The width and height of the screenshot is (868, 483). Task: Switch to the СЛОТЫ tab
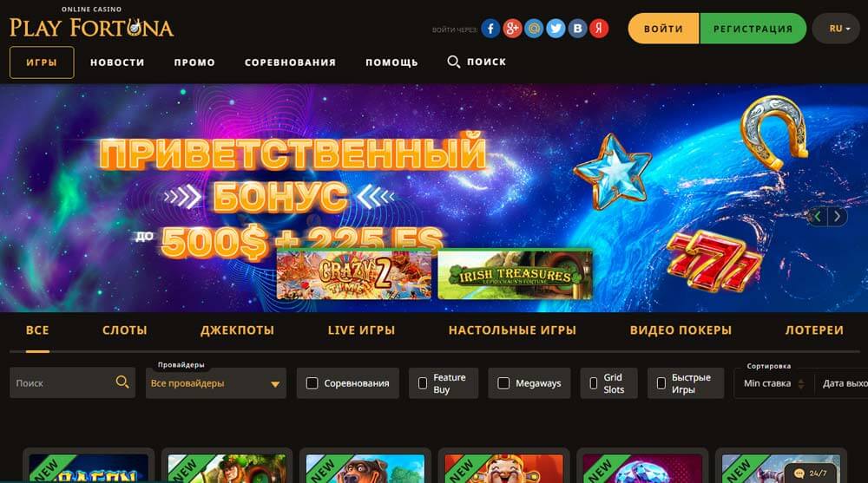pyautogui.click(x=124, y=330)
